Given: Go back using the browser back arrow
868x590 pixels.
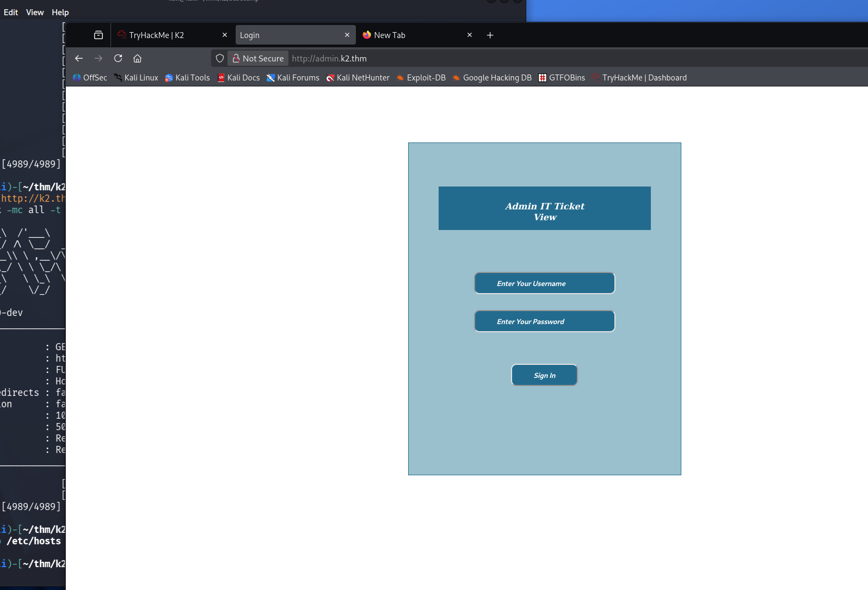Looking at the screenshot, I should (x=79, y=58).
